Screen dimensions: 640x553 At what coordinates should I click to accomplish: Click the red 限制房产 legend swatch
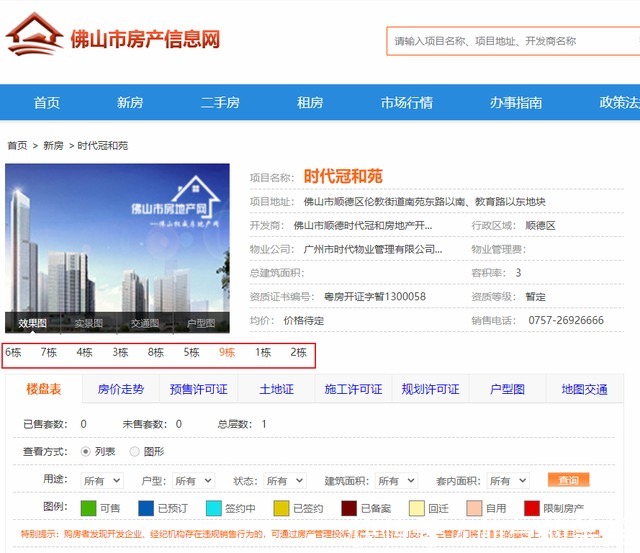(532, 509)
